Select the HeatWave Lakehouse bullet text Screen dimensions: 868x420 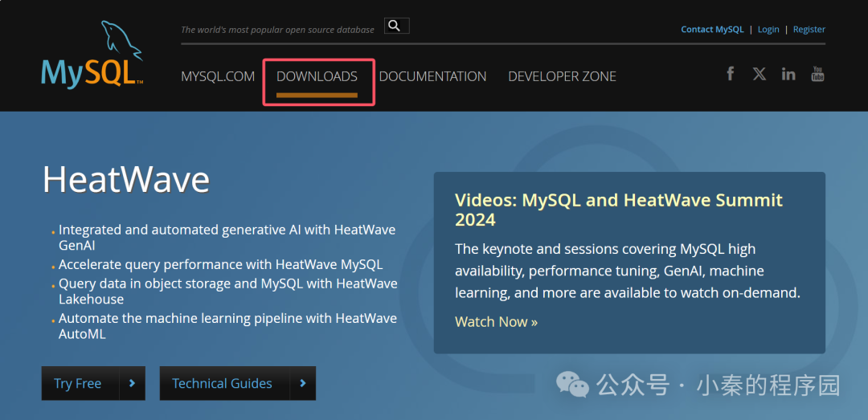tap(228, 292)
